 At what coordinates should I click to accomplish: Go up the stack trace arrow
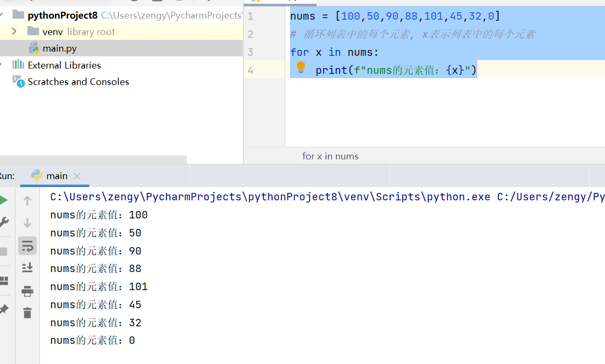27,201
